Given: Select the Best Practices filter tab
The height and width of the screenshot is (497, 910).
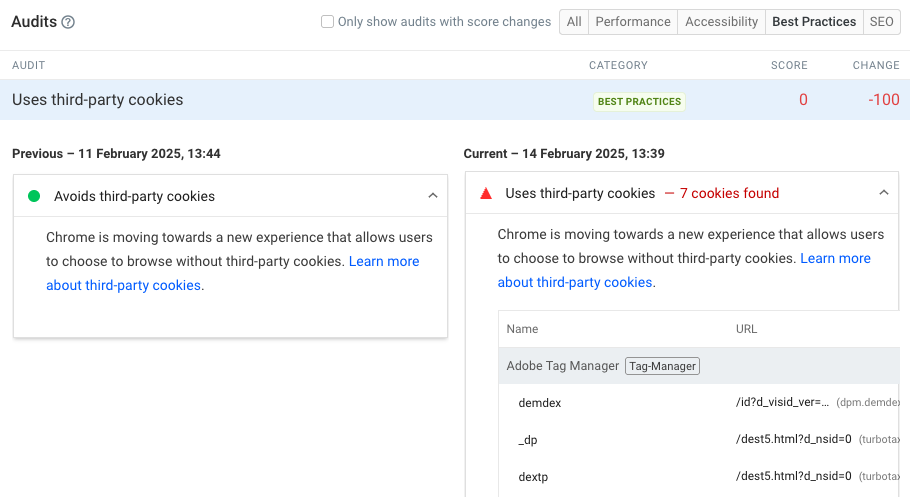Looking at the screenshot, I should tap(814, 22).
